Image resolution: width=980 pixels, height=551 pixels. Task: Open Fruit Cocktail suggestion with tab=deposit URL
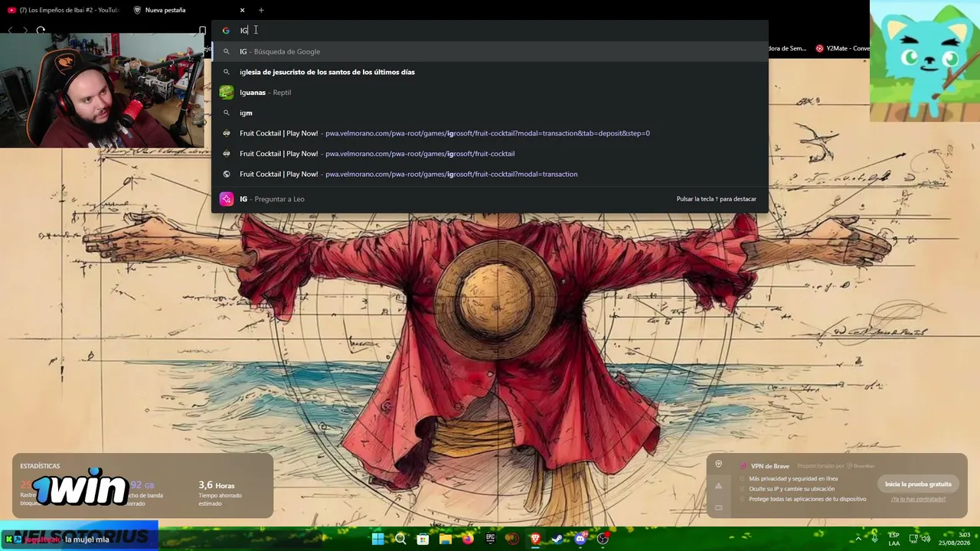[490, 133]
